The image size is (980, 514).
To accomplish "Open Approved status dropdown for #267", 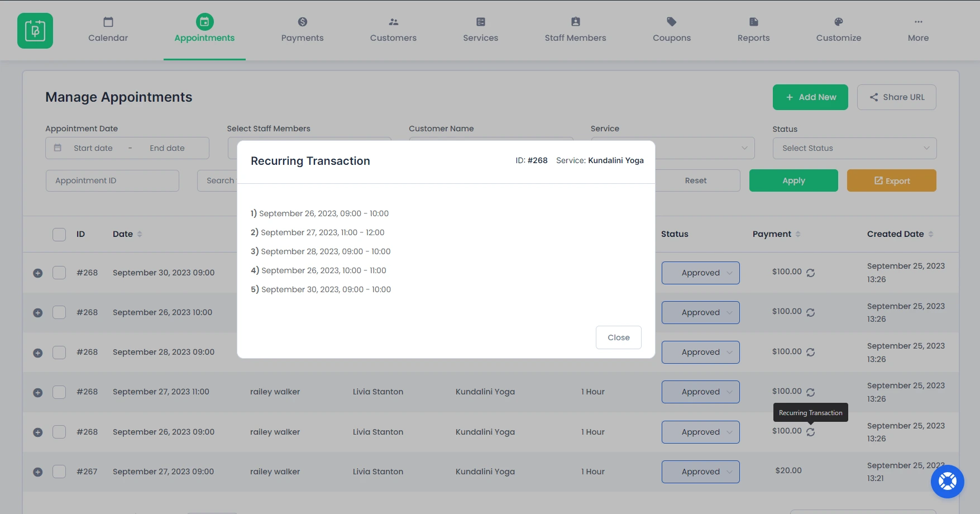I will 700,472.
